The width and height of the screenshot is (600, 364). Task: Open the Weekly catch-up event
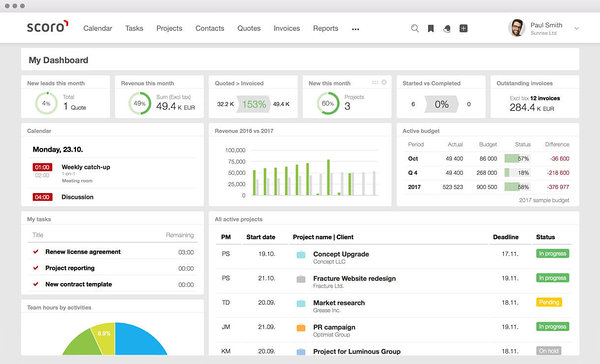(x=86, y=167)
